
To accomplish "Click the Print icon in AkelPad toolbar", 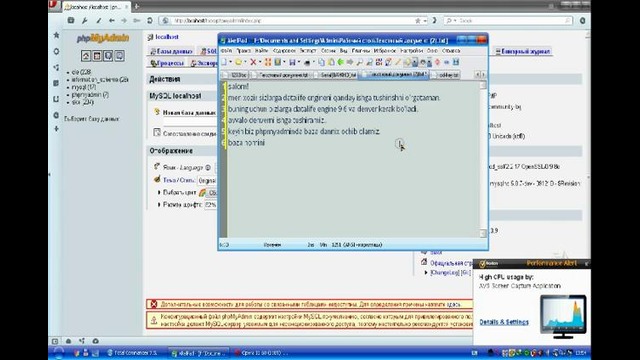I will (x=307, y=62).
